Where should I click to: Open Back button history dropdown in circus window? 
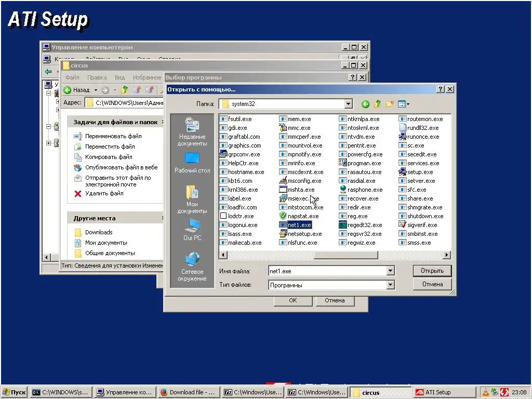coord(96,90)
